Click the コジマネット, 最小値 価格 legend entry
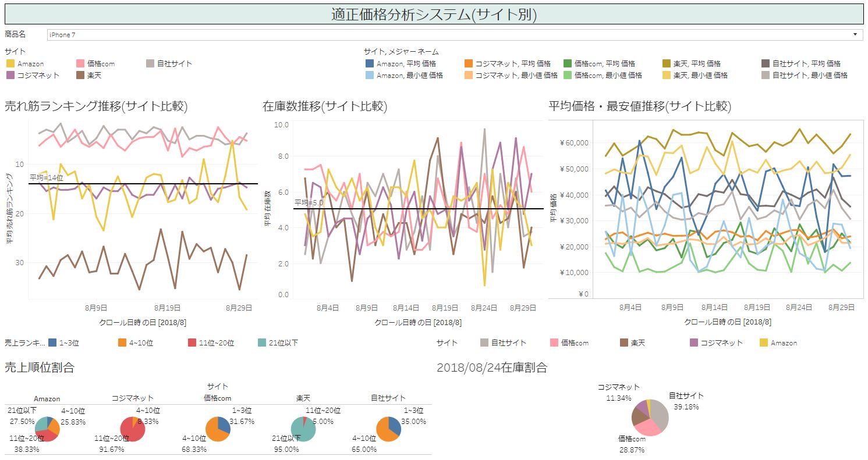 [x=511, y=75]
